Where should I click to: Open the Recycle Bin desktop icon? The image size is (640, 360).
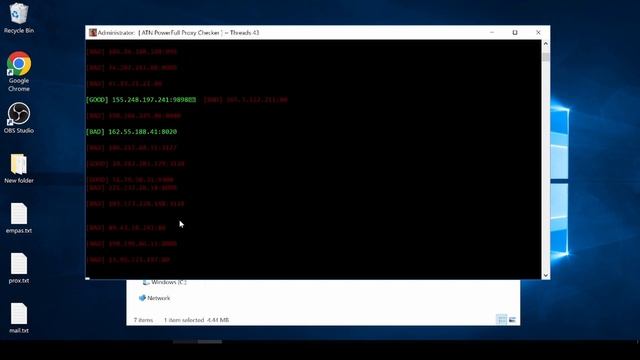tap(19, 18)
